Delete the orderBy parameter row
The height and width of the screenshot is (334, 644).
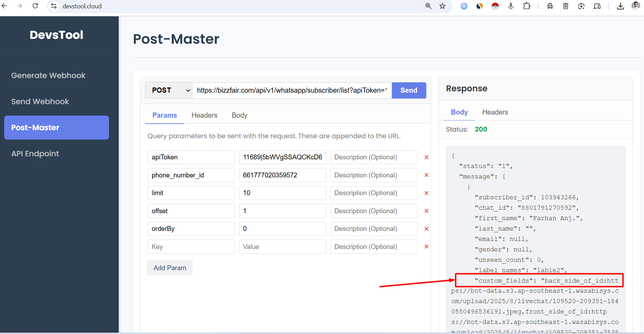426,229
